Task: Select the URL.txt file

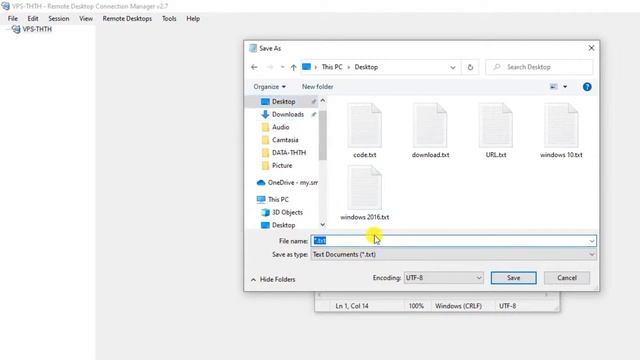Action: click(x=496, y=131)
